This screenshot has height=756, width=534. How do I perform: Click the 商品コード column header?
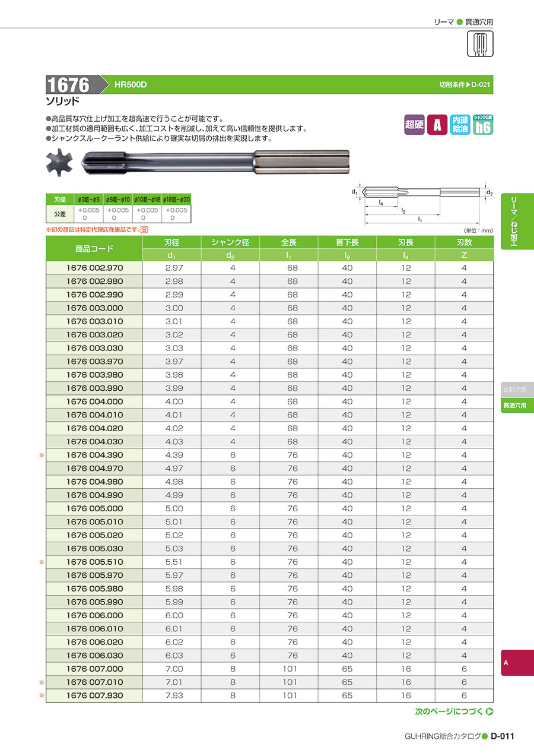[x=94, y=249]
